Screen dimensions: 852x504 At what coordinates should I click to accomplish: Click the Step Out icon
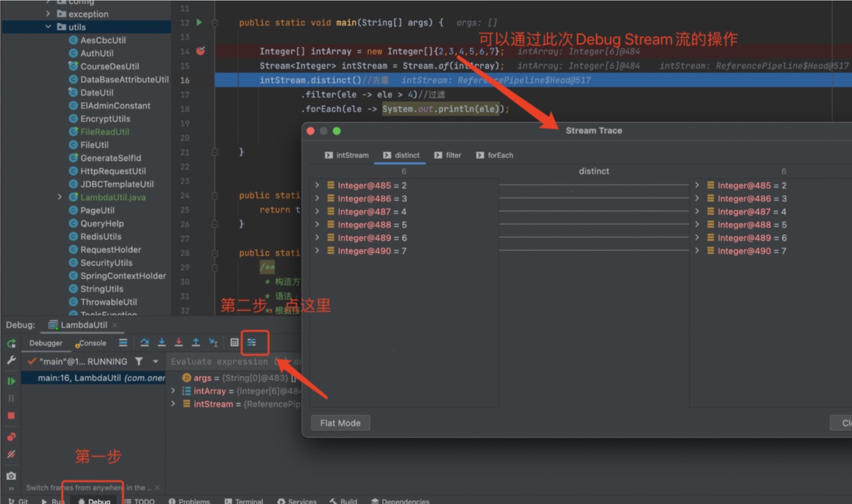coord(196,342)
